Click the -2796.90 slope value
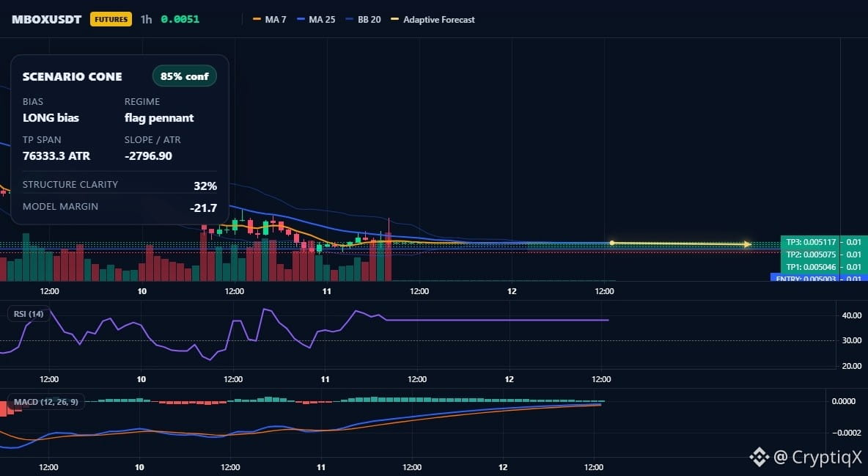Screen dimensions: 868x476 pos(148,156)
